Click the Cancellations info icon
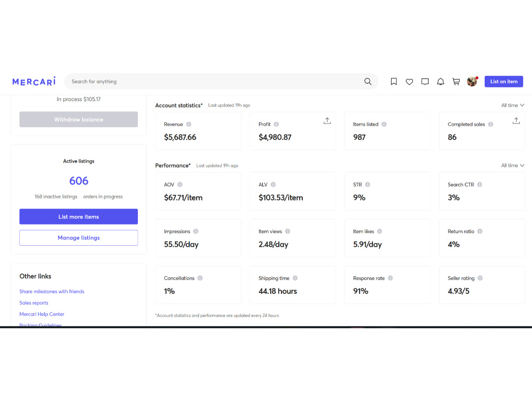532x399 pixels. point(200,278)
